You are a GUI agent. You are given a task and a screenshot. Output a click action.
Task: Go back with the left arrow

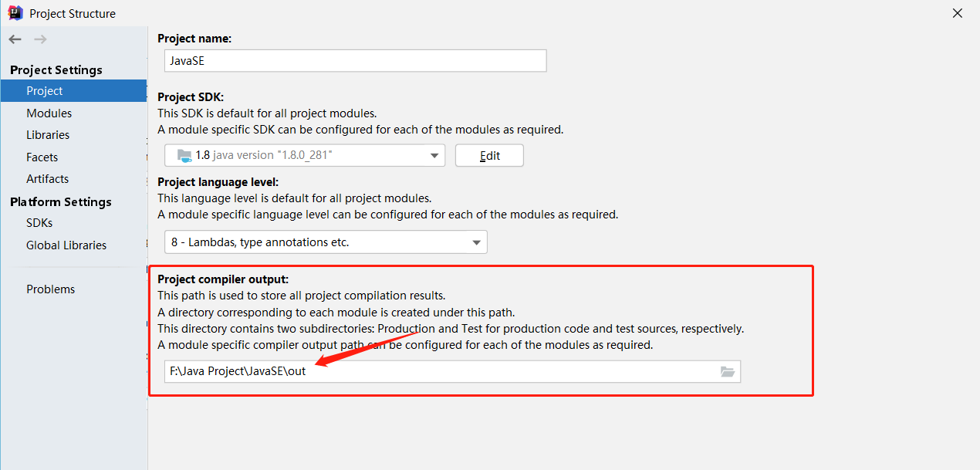click(x=15, y=39)
